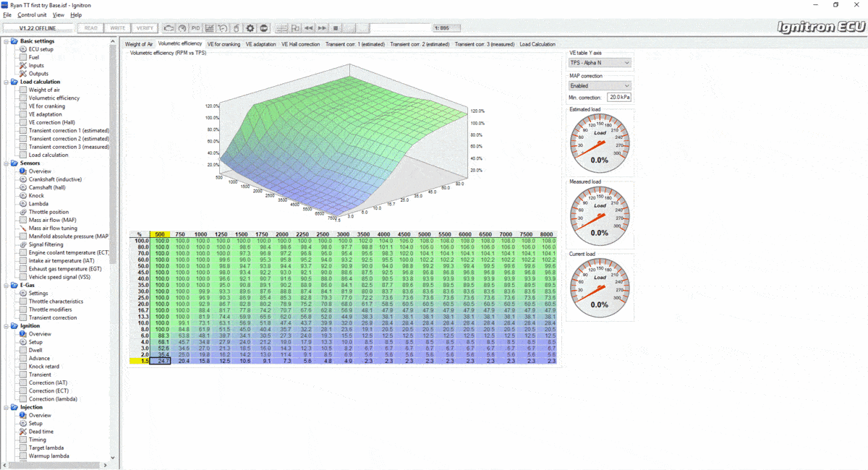This screenshot has height=470, width=868.
Task: Open VE table Y axis dropdown
Action: coord(600,63)
